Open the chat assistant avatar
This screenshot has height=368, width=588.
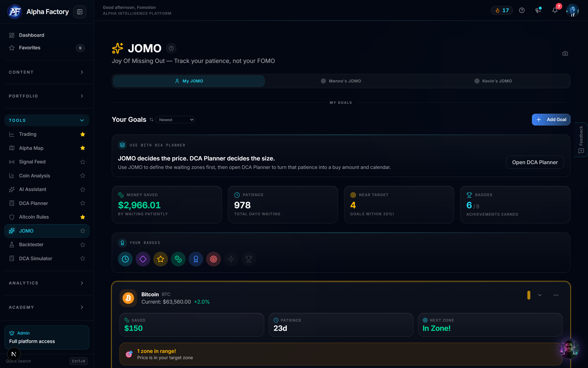tap(569, 349)
